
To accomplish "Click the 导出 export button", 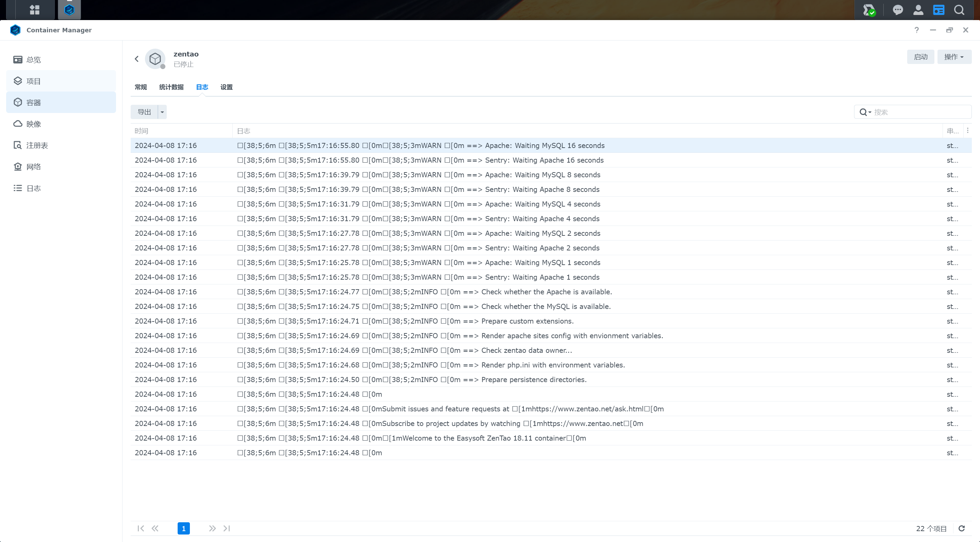I will (144, 112).
